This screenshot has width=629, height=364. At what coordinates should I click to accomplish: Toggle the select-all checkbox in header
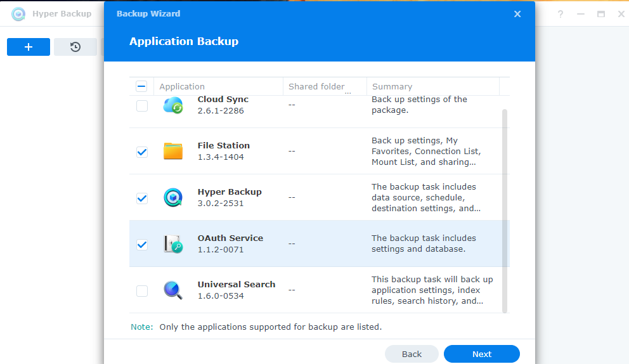coord(141,86)
